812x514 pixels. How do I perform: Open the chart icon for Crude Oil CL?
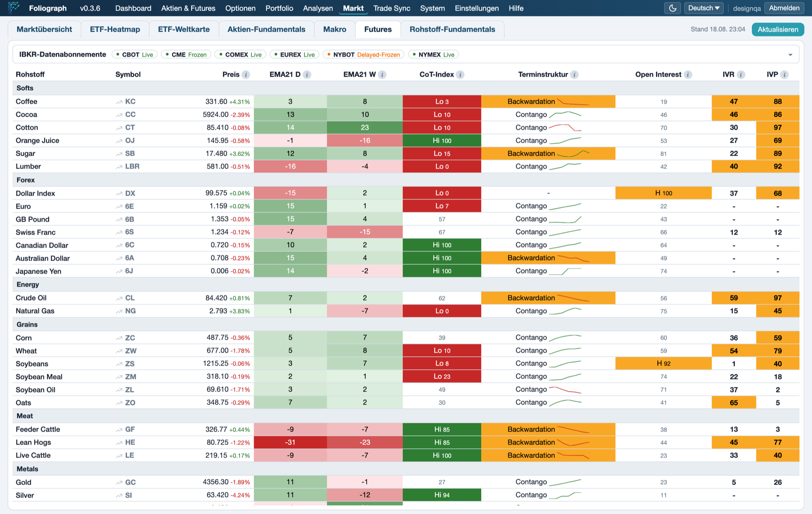pyautogui.click(x=119, y=298)
